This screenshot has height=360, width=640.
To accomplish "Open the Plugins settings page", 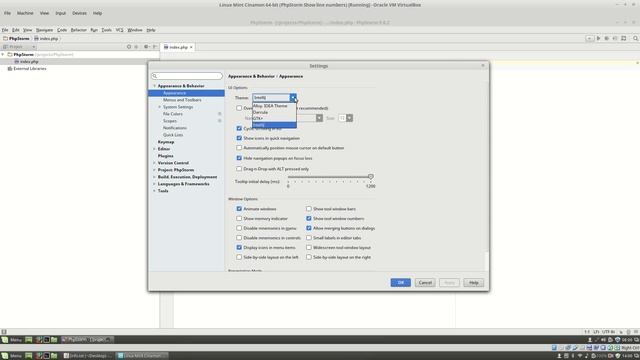I will (x=166, y=156).
